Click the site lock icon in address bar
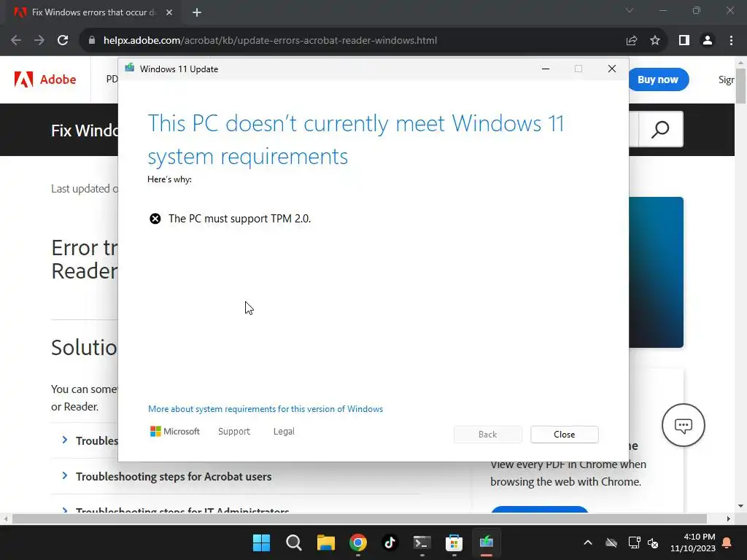The image size is (747, 560). coord(92,41)
